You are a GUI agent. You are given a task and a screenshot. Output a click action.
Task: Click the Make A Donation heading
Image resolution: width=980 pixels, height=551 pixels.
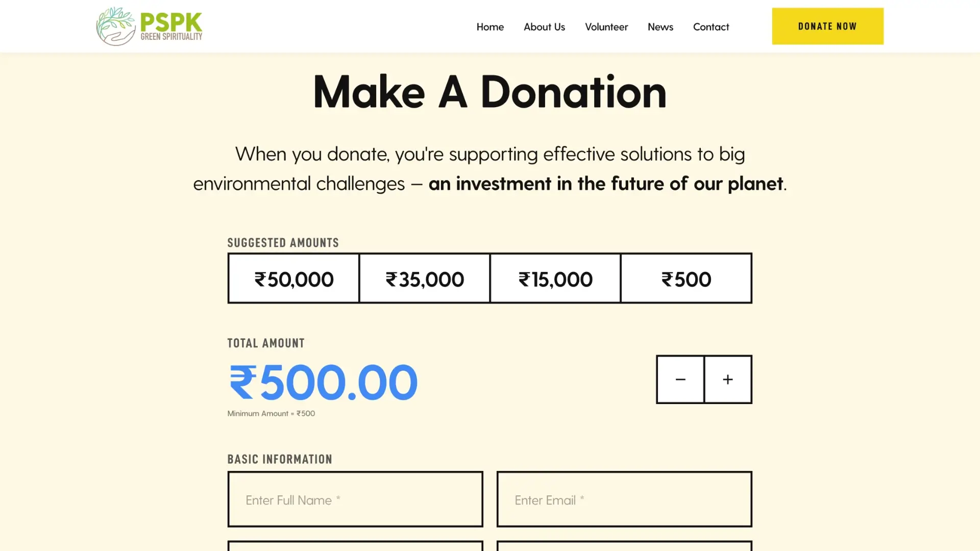490,92
